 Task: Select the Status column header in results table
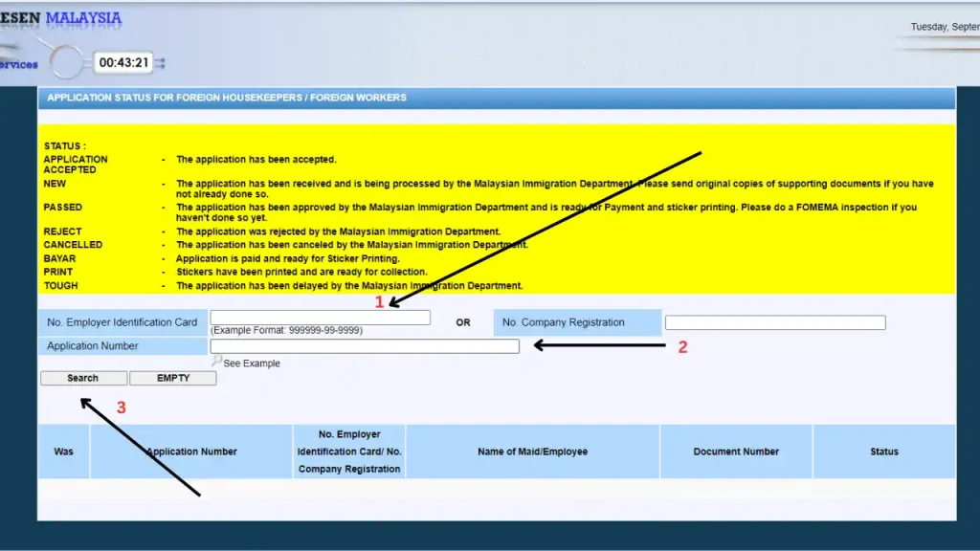click(883, 452)
